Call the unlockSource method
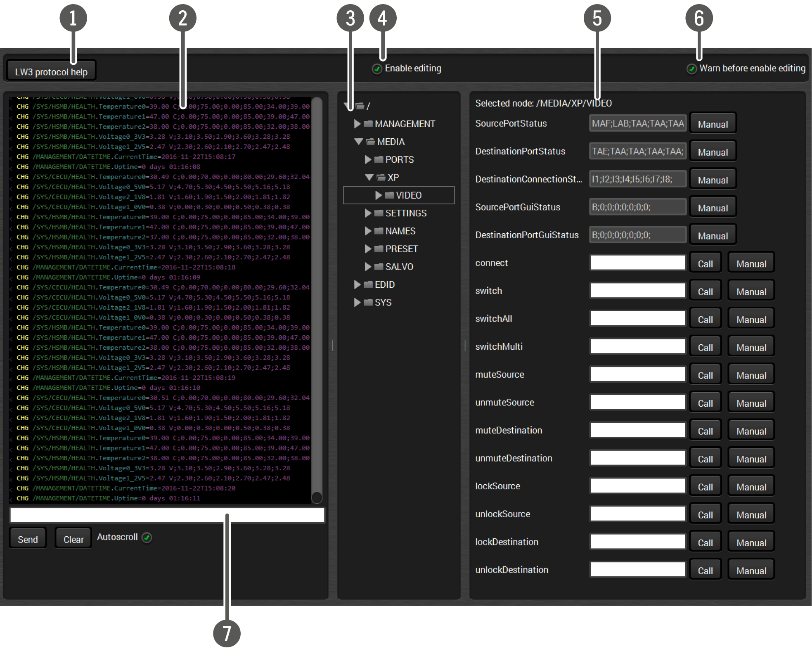Image resolution: width=812 pixels, height=649 pixels. (705, 514)
